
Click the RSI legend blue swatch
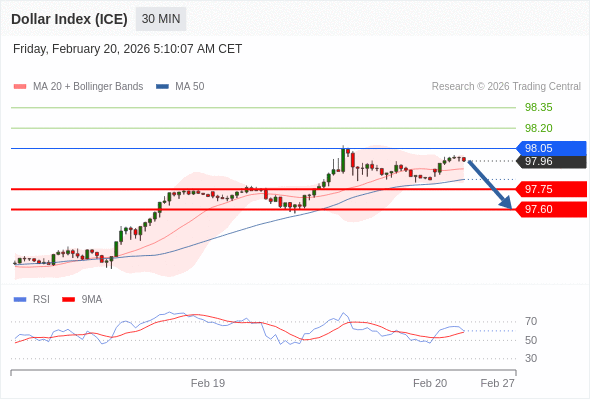pyautogui.click(x=20, y=300)
